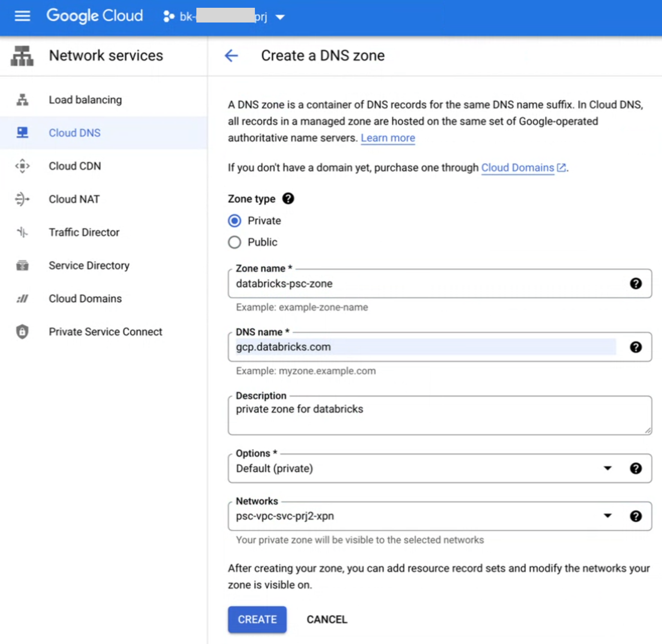The width and height of the screenshot is (662, 644).
Task: Select the Private zone type
Action: point(234,221)
